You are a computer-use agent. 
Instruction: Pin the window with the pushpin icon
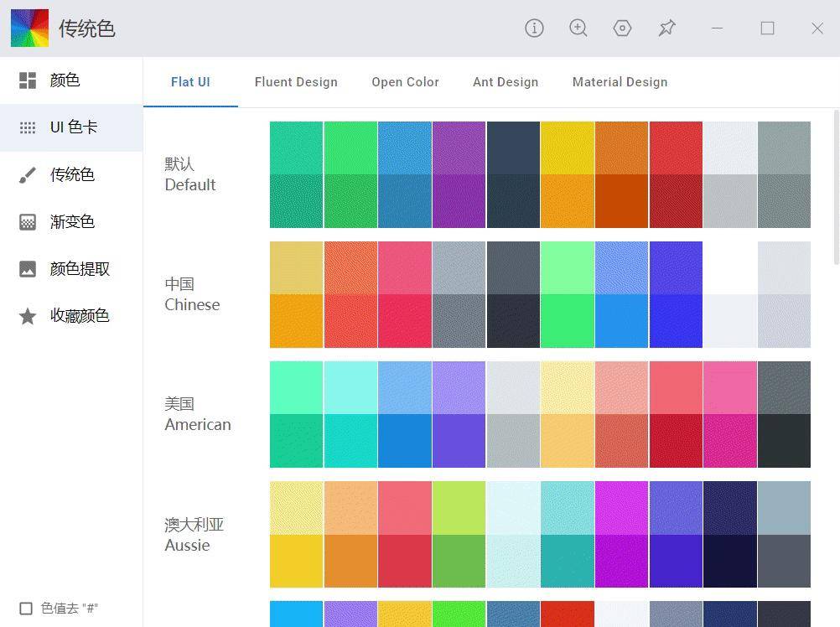tap(667, 28)
